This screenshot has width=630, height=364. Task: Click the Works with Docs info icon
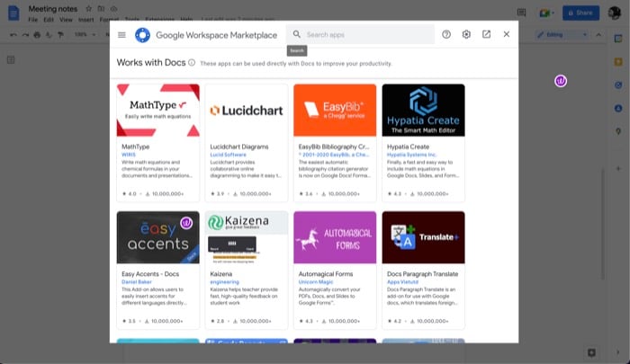[x=192, y=63]
